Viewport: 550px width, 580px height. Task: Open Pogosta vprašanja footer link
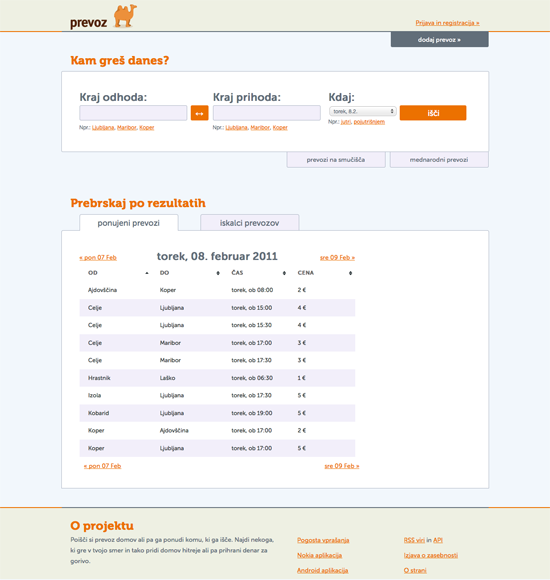pos(323,540)
